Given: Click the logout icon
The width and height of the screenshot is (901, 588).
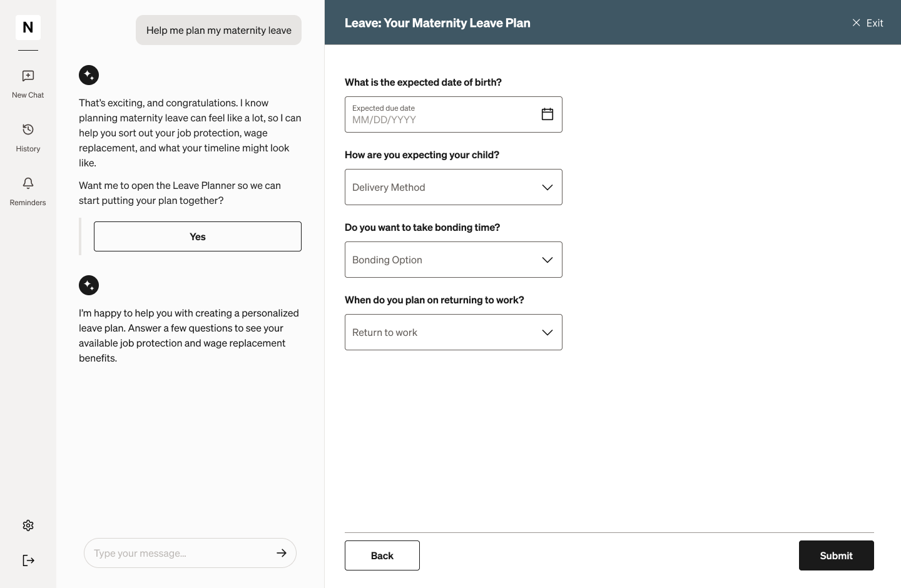Looking at the screenshot, I should [x=28, y=560].
